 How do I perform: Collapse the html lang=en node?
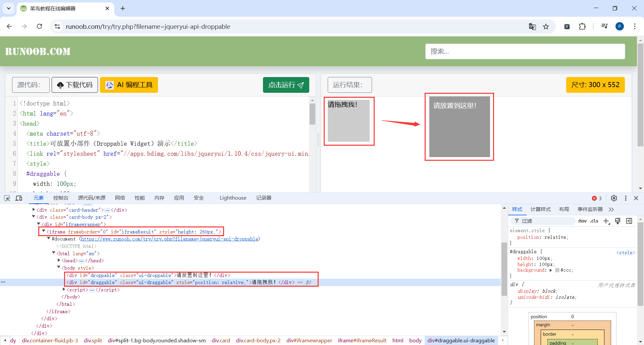(x=54, y=253)
